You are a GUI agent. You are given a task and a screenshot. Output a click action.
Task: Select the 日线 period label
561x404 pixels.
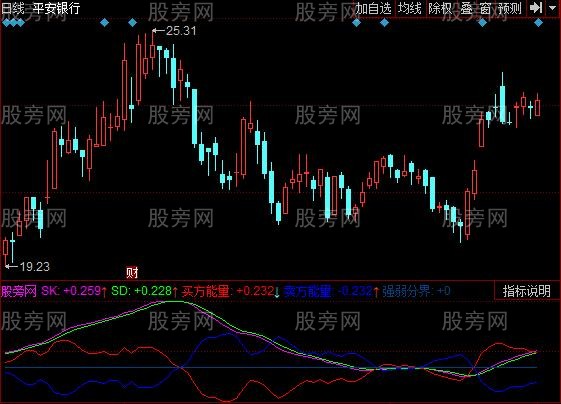(13, 8)
